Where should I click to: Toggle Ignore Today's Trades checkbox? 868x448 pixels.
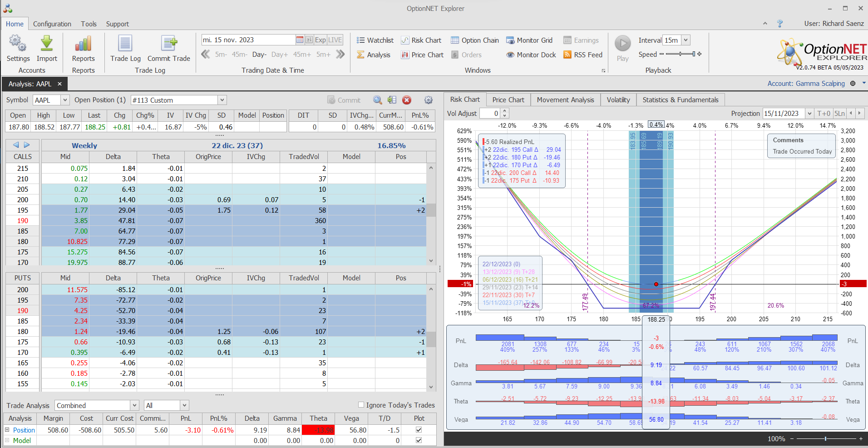(361, 405)
